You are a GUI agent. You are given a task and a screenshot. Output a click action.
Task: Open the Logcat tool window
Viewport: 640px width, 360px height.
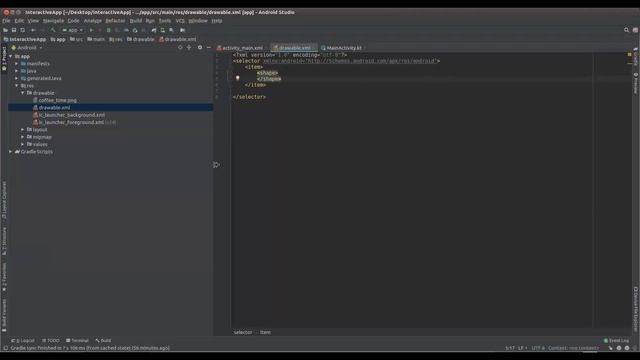pyautogui.click(x=23, y=340)
